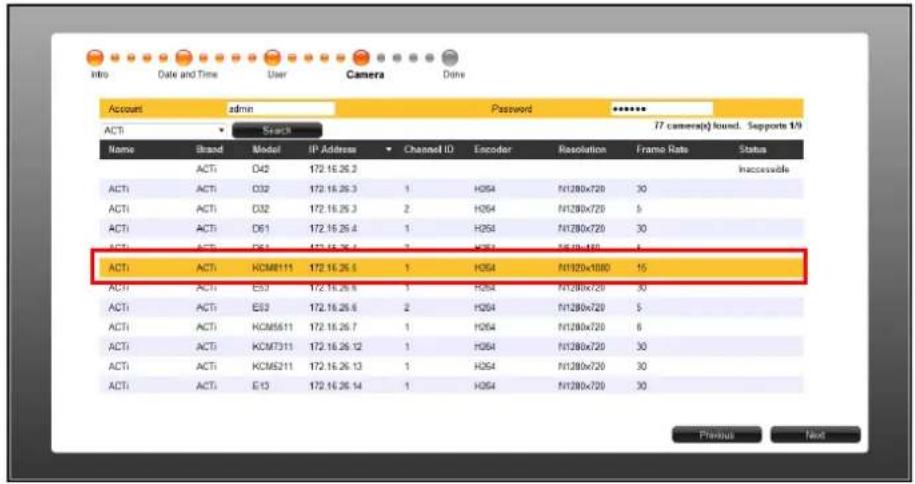Click the grey Done step circle
Image resolution: width=915 pixels, height=484 pixels.
[x=450, y=58]
